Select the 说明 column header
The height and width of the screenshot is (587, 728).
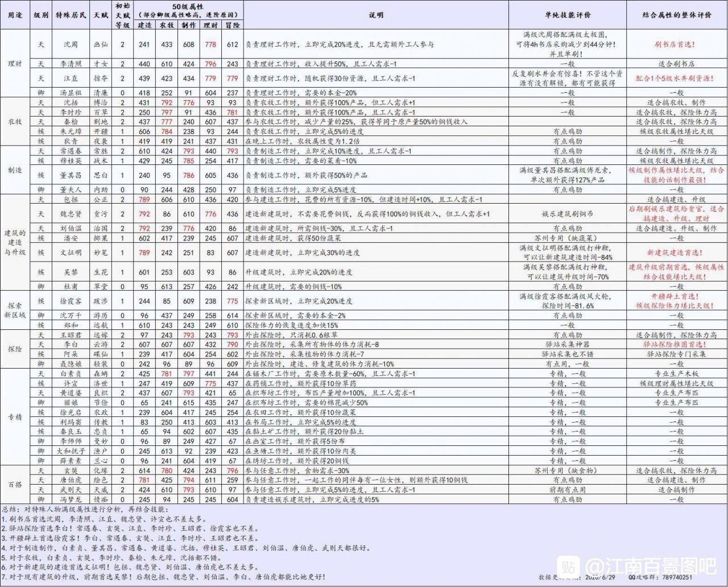pyautogui.click(x=376, y=15)
